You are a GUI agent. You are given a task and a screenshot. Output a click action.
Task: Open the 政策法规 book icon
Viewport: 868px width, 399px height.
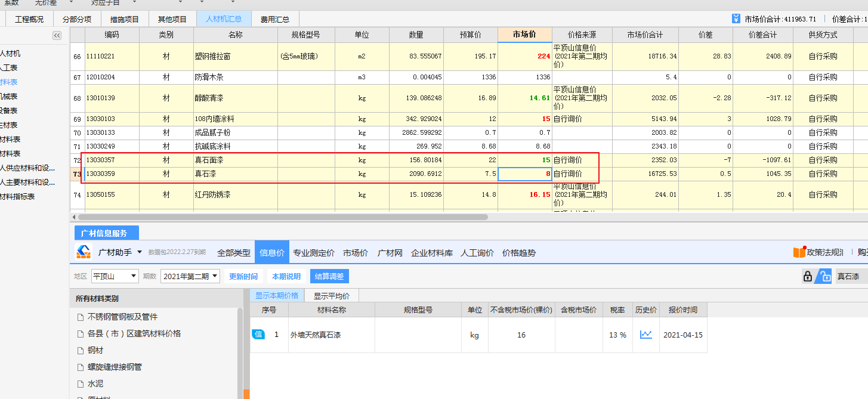tap(799, 252)
